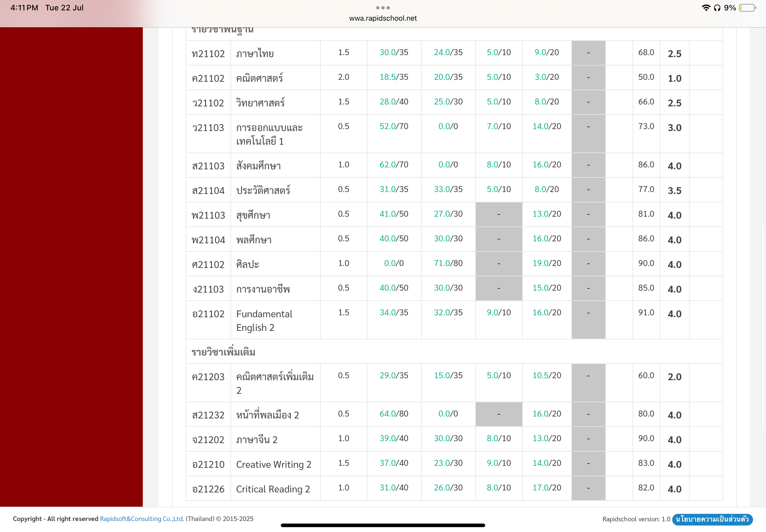The image size is (766, 532).
Task: Select the Fundamental English 2 subject
Action: (264, 321)
